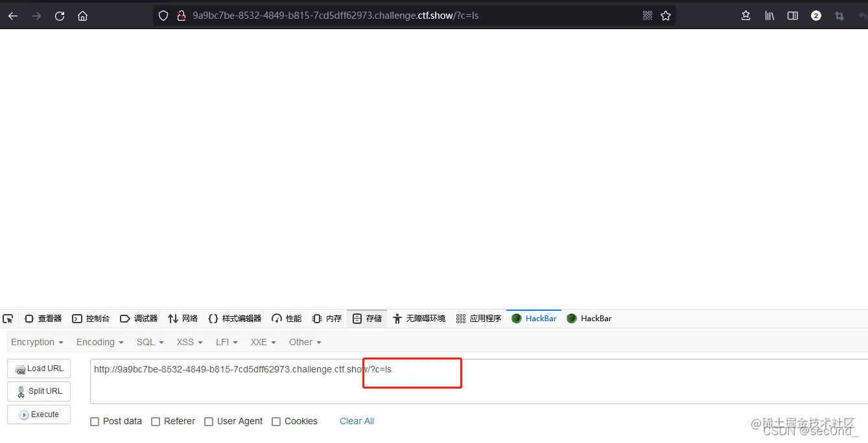Expand the Other dropdown
868x443 pixels.
pos(305,342)
